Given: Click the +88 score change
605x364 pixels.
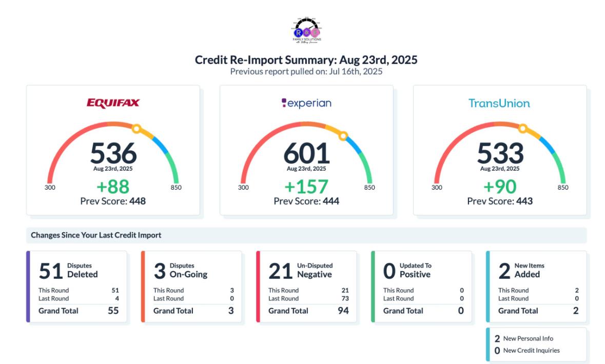Looking at the screenshot, I should [113, 187].
